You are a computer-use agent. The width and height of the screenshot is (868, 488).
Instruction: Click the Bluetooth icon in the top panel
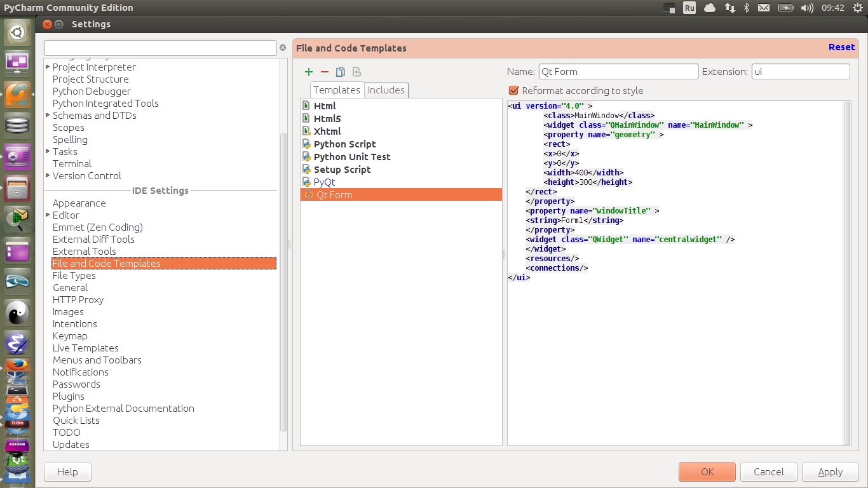coord(747,8)
